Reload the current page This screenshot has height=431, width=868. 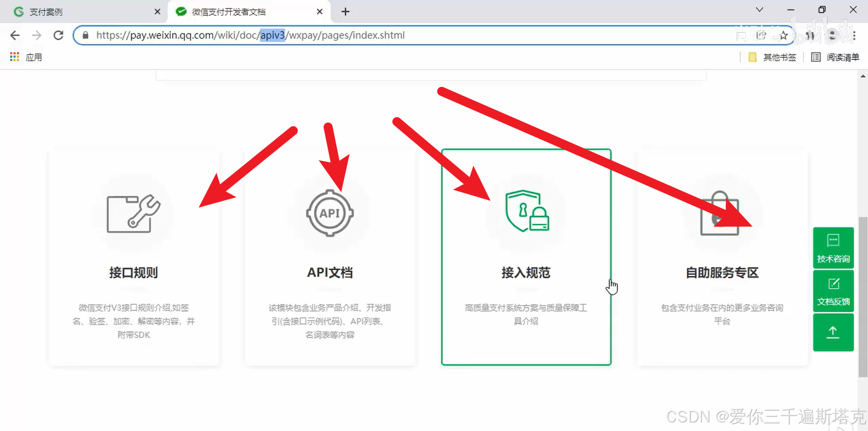tap(58, 35)
